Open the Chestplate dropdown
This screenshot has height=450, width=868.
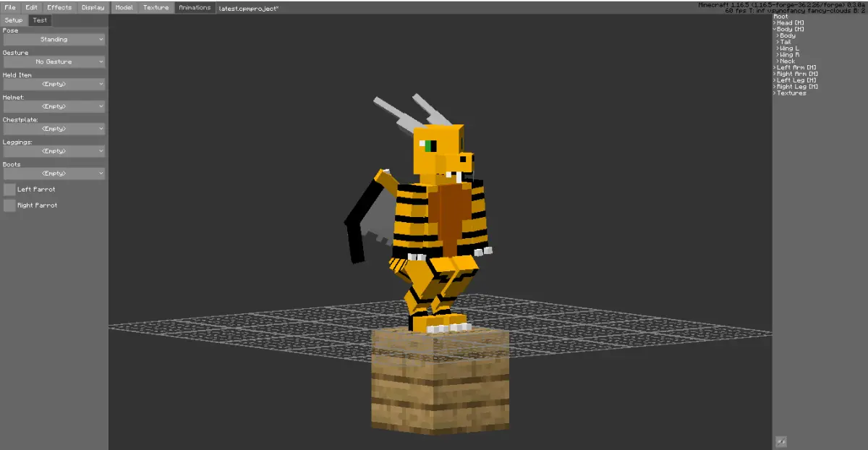[54, 129]
